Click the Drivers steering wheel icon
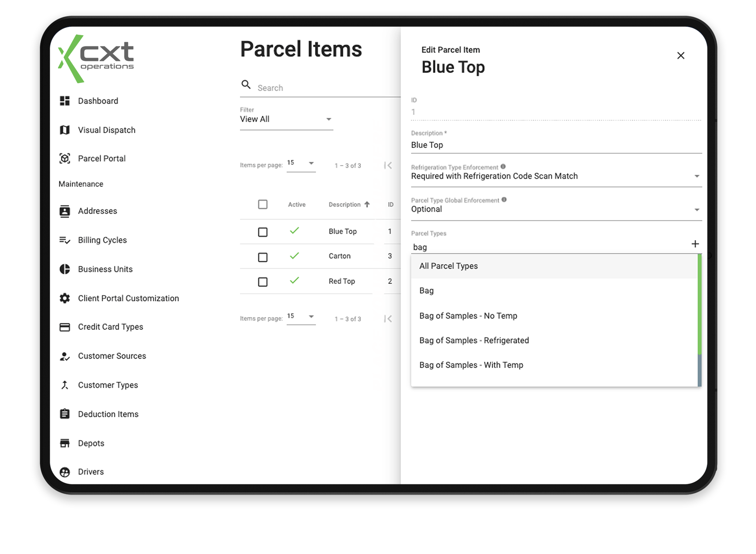Viewport: 756px width, 554px height. [x=65, y=472]
